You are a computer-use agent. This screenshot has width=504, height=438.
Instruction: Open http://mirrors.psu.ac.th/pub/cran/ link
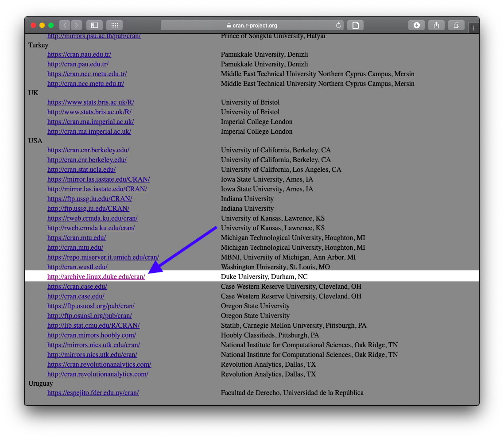pos(94,36)
